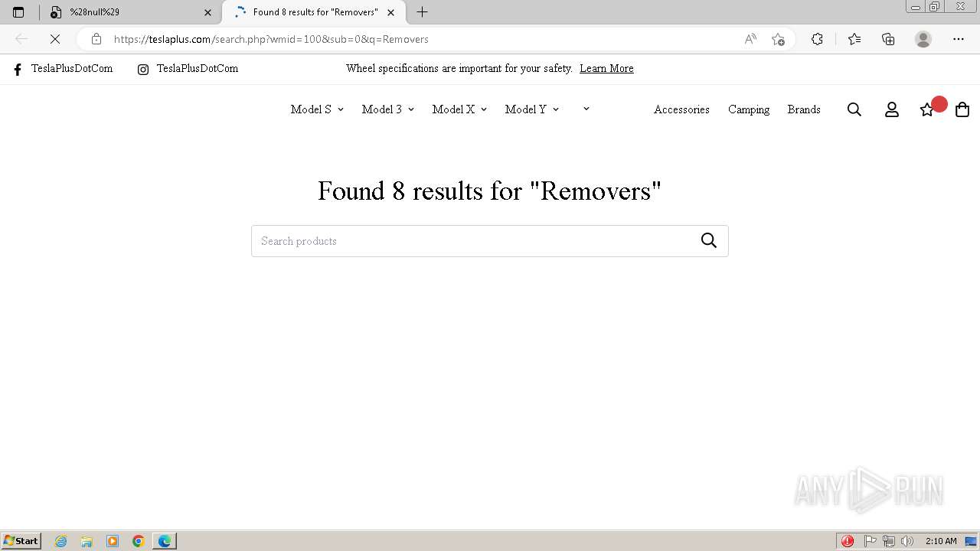Launch Chrome from the taskbar
This screenshot has width=980, height=551.
[x=139, y=541]
